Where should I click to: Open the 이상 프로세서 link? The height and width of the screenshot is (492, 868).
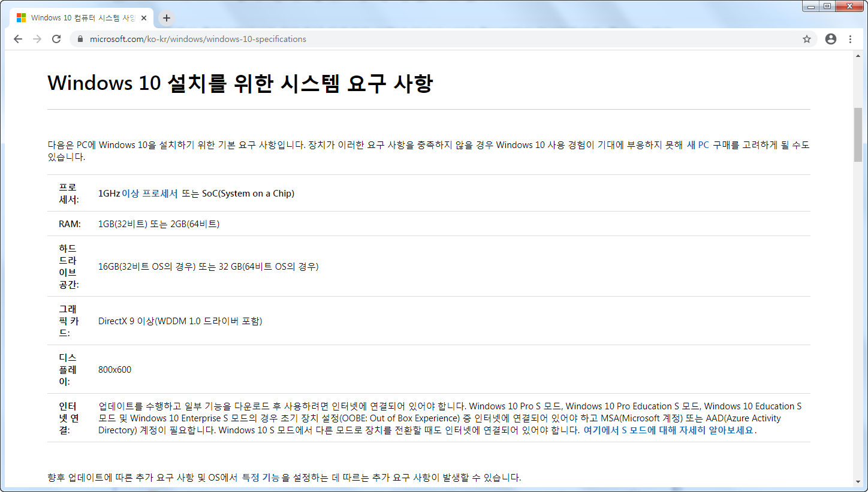pyautogui.click(x=150, y=194)
